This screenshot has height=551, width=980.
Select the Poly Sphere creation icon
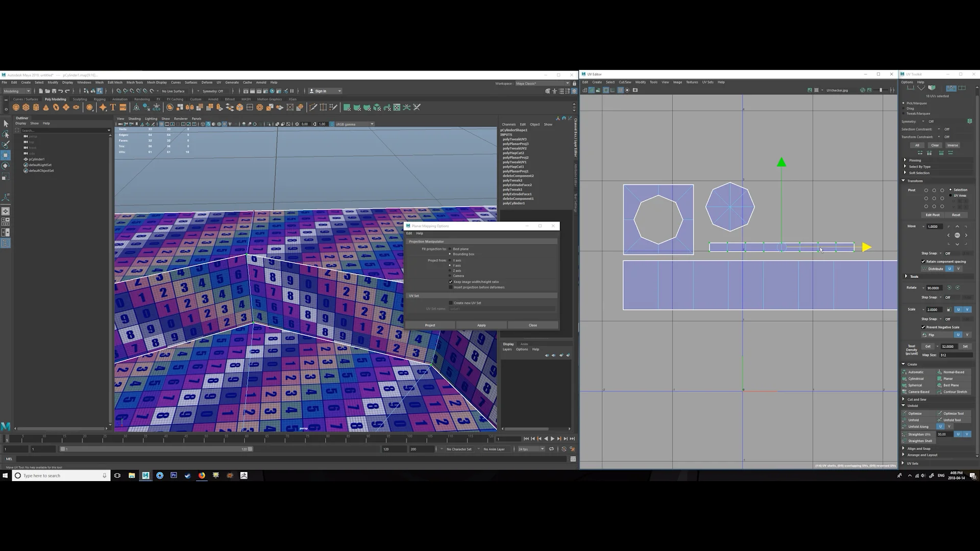15,107
